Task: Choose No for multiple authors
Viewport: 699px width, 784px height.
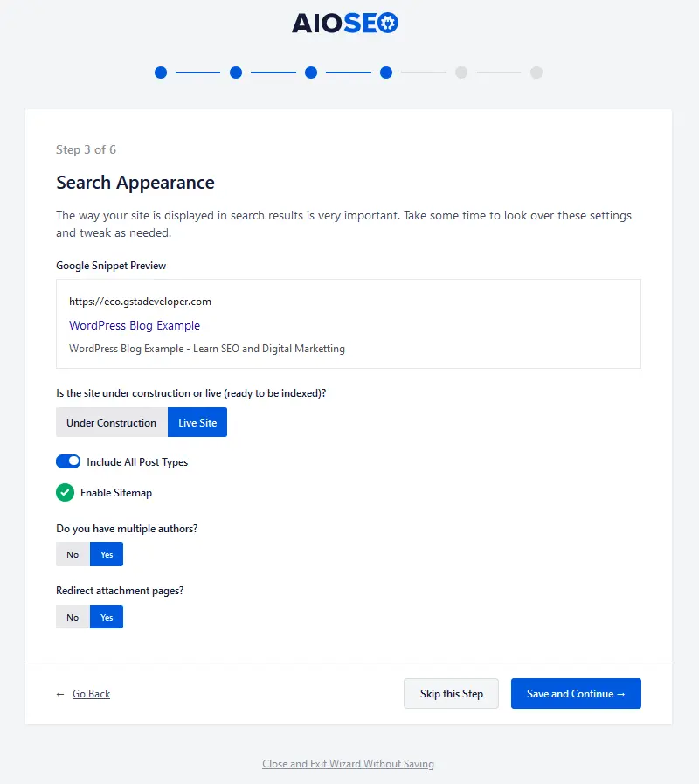Action: coord(73,554)
